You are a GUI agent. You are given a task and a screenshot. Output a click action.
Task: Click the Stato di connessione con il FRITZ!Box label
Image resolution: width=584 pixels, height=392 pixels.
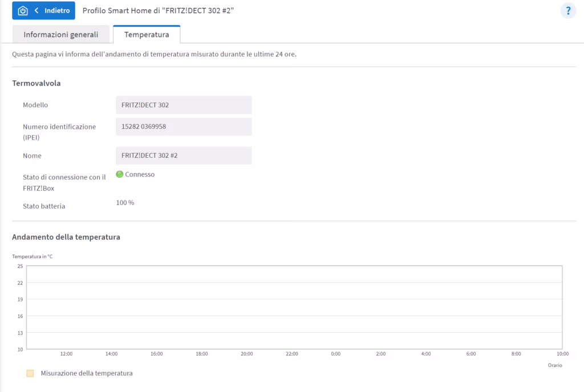tap(64, 183)
